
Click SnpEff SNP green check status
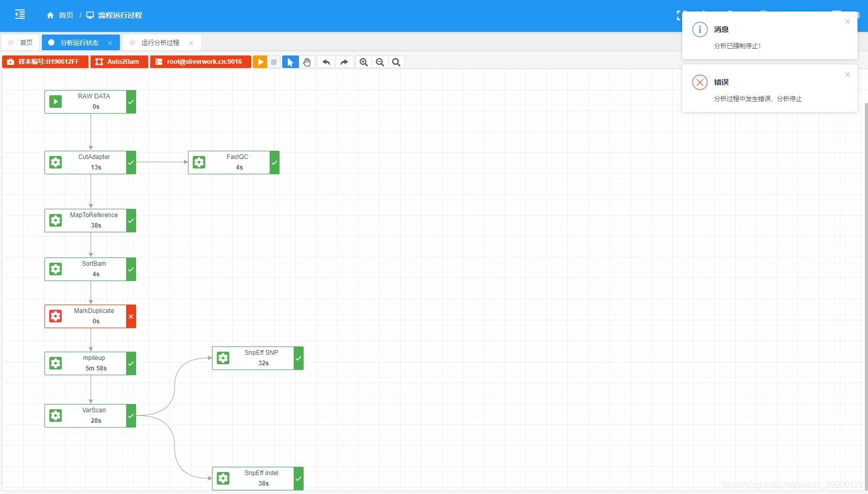tap(298, 358)
